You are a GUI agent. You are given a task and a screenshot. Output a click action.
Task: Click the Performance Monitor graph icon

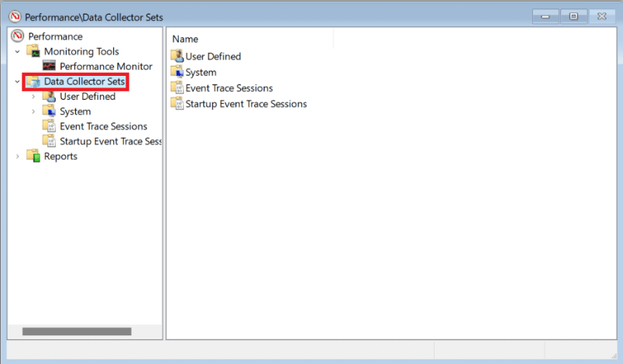click(49, 67)
